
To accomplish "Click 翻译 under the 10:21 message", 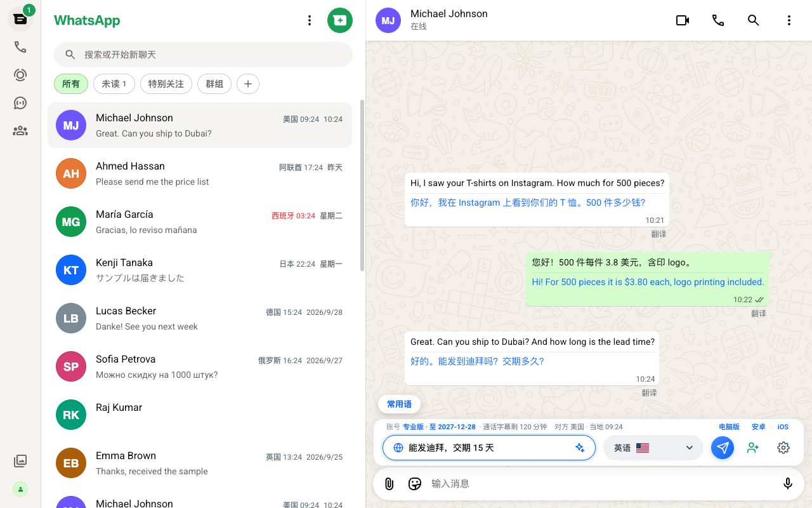I will coord(658,234).
